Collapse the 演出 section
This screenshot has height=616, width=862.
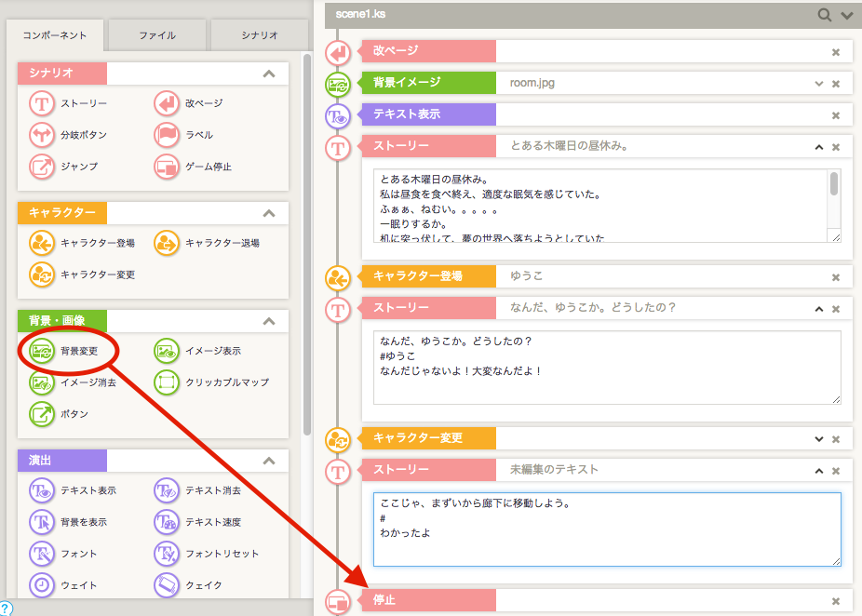(x=269, y=461)
